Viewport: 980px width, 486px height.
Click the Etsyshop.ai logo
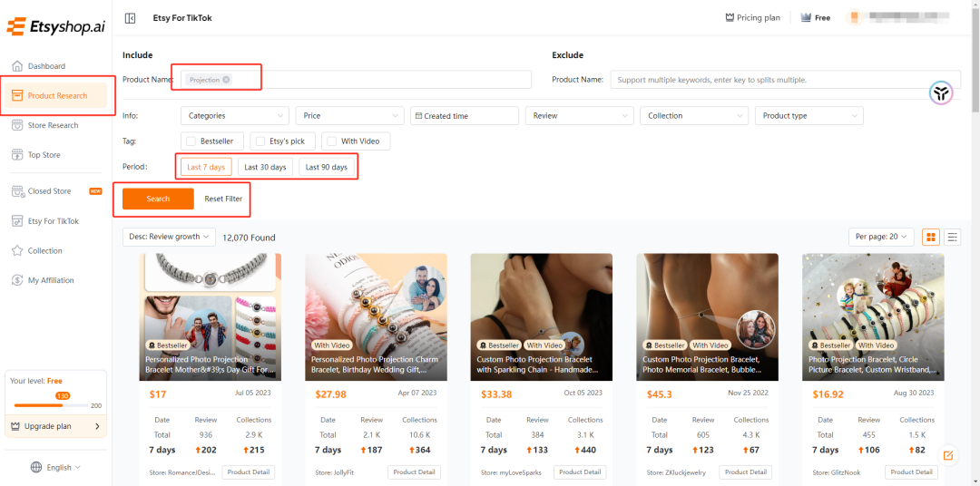[x=55, y=27]
